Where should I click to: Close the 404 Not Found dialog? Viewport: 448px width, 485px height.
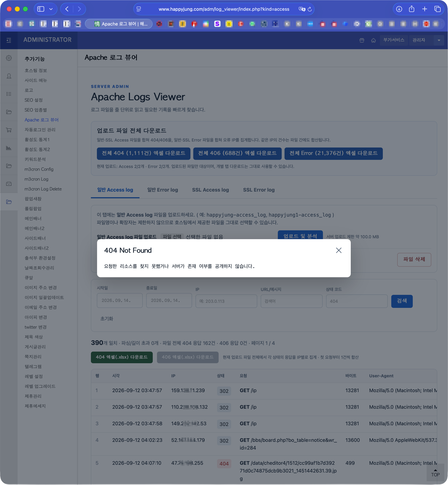(339, 250)
